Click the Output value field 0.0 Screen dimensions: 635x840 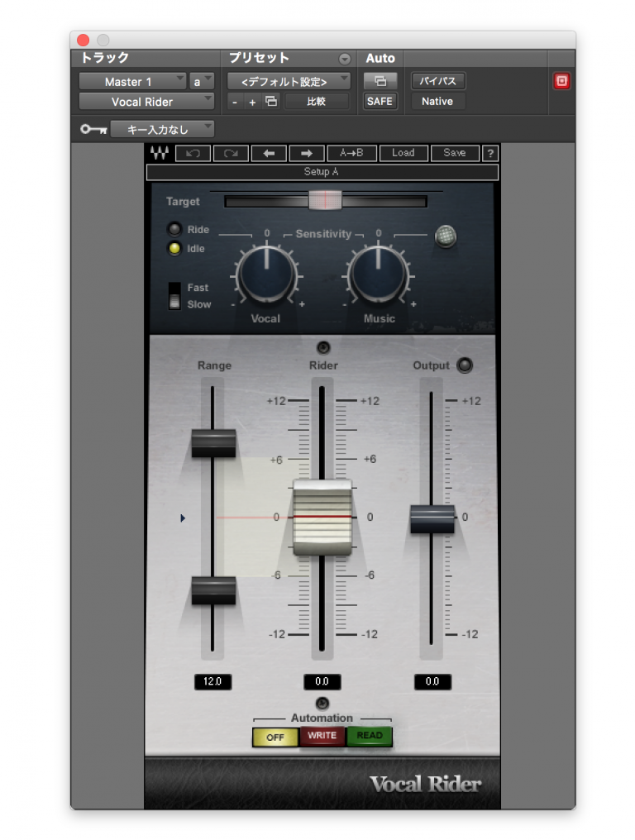(432, 681)
